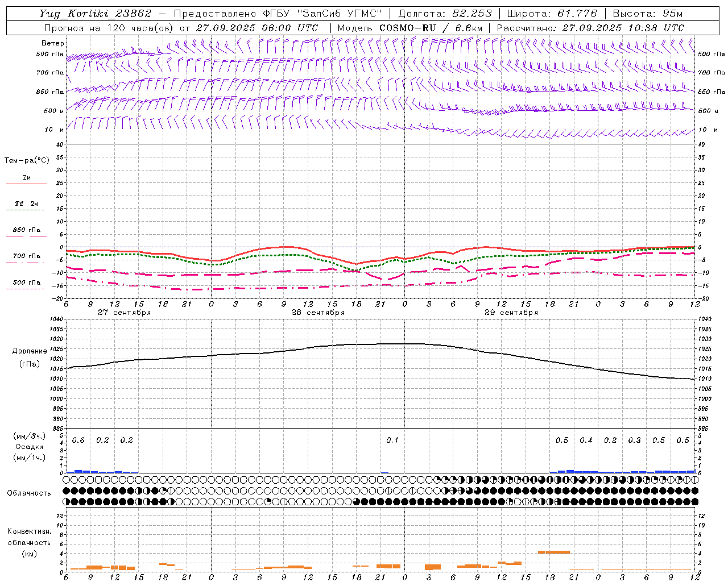Image resolution: width=728 pixels, height=582 pixels.
Task: Select the ФГБУ "ЗапСиб УГМС" provider text
Action: click(323, 14)
